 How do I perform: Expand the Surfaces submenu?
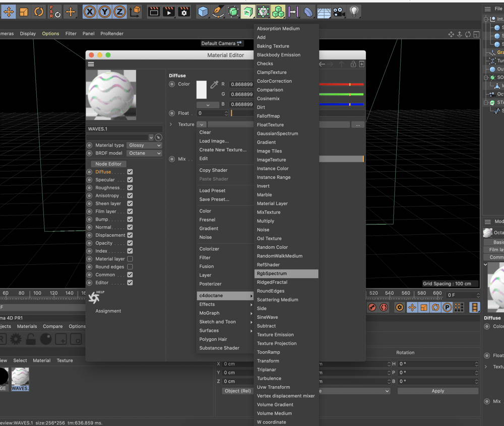point(225,331)
